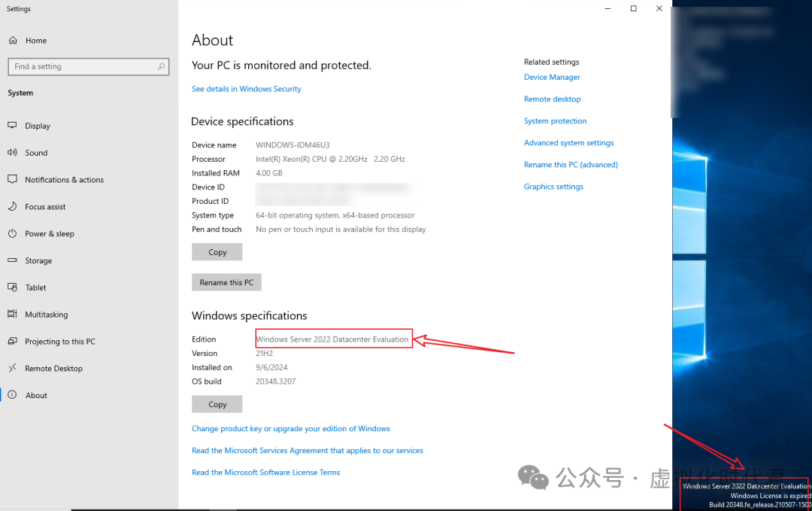Open Advanced system settings
812x511 pixels.
pyautogui.click(x=568, y=142)
